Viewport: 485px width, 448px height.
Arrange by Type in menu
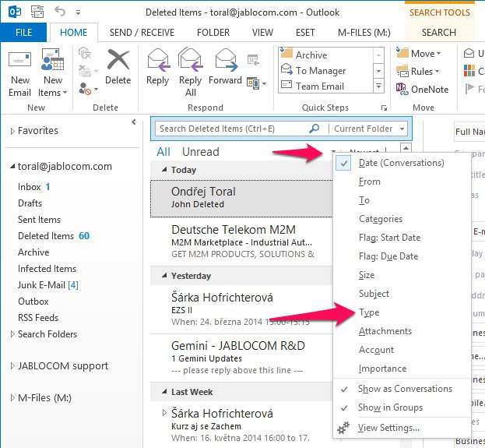[x=402, y=312]
